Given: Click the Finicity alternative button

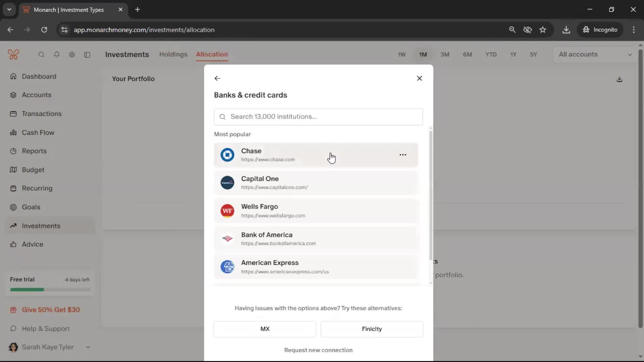Looking at the screenshot, I should click(372, 329).
